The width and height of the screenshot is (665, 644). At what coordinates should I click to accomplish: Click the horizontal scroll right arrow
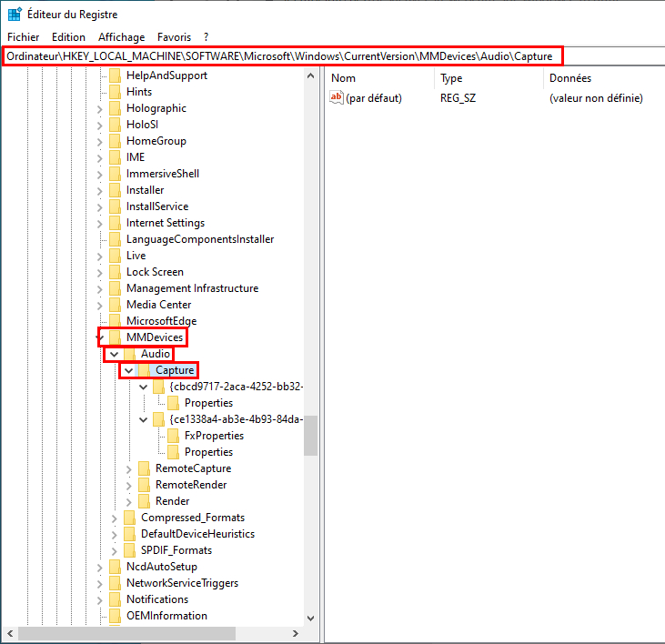(x=296, y=634)
